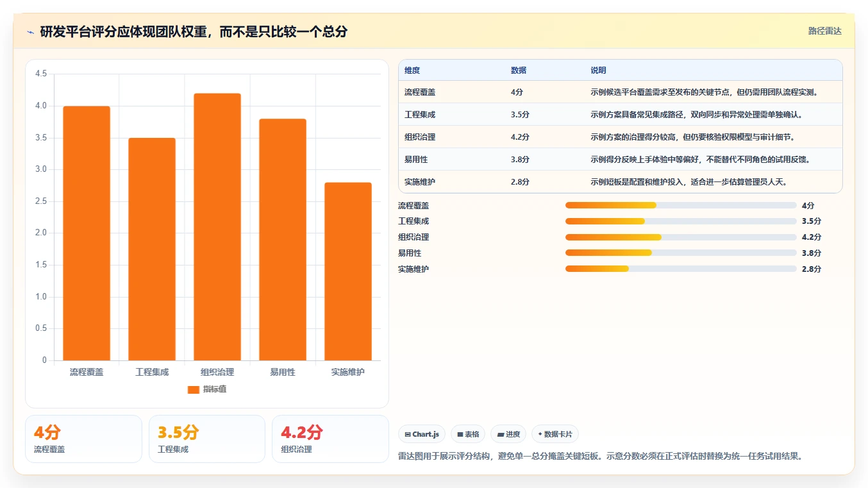Open the 4分 流程覆盖 data card
The width and height of the screenshot is (868, 488).
(83, 439)
